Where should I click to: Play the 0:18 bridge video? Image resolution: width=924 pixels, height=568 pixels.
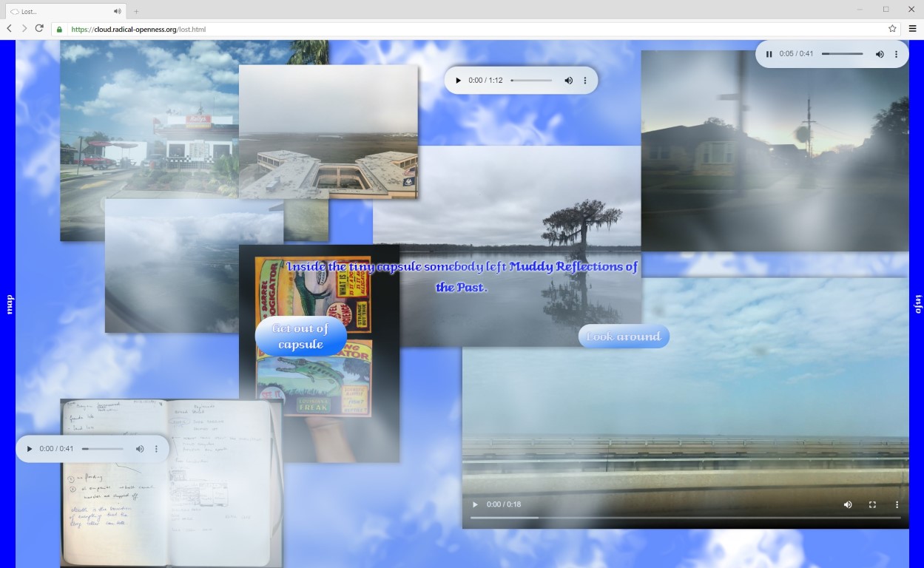point(475,504)
